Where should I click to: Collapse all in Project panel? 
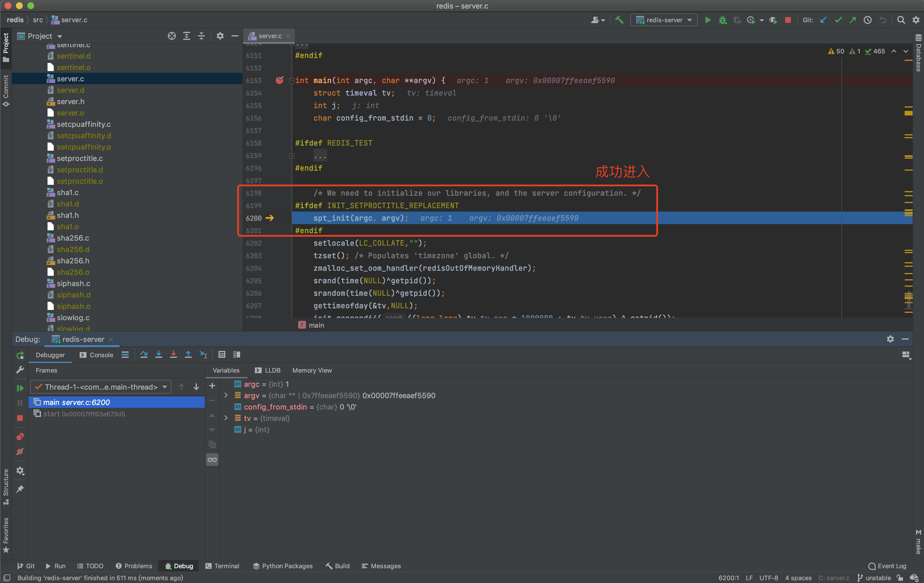click(x=201, y=36)
